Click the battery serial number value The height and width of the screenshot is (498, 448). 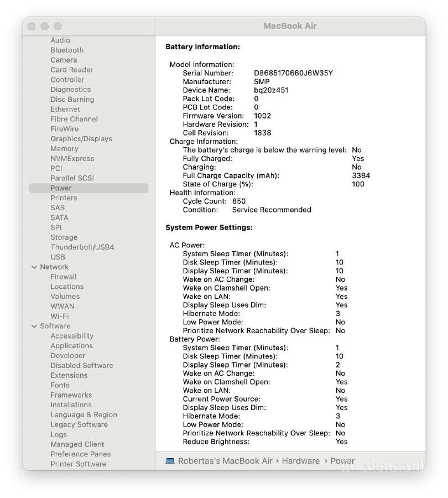(x=293, y=73)
